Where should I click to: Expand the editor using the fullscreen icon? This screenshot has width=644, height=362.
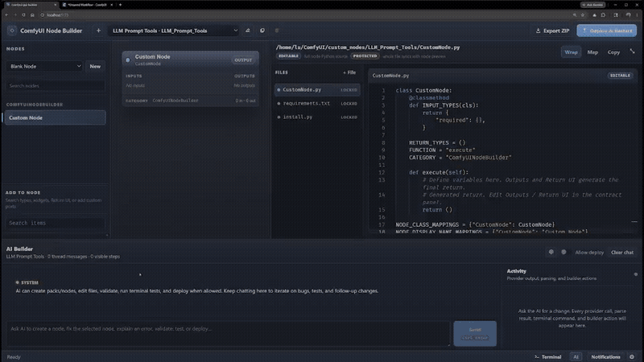(632, 51)
